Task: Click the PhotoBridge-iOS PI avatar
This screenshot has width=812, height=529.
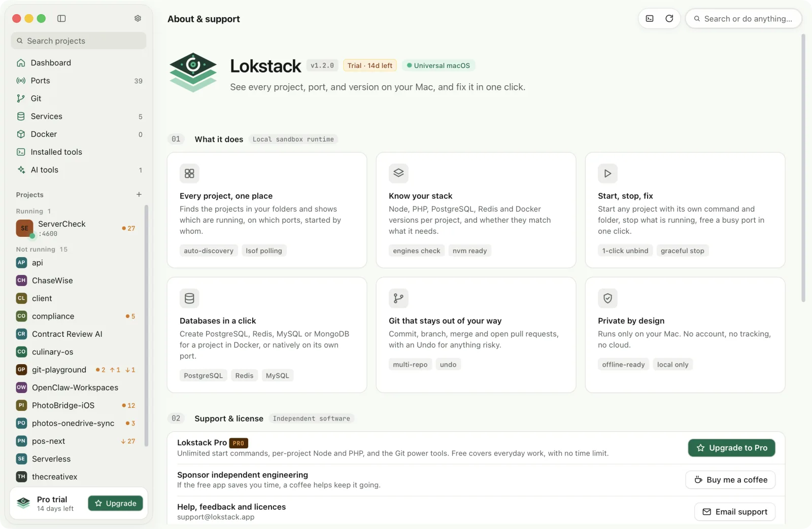Action: [21, 405]
